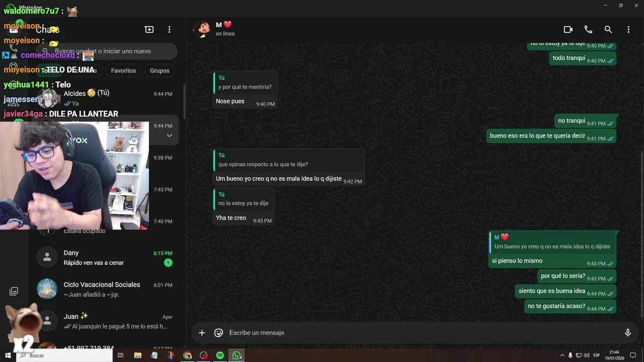Screen dimensions: 644x362
Task: Click the unread badge on Dany chat
Action: point(168,263)
